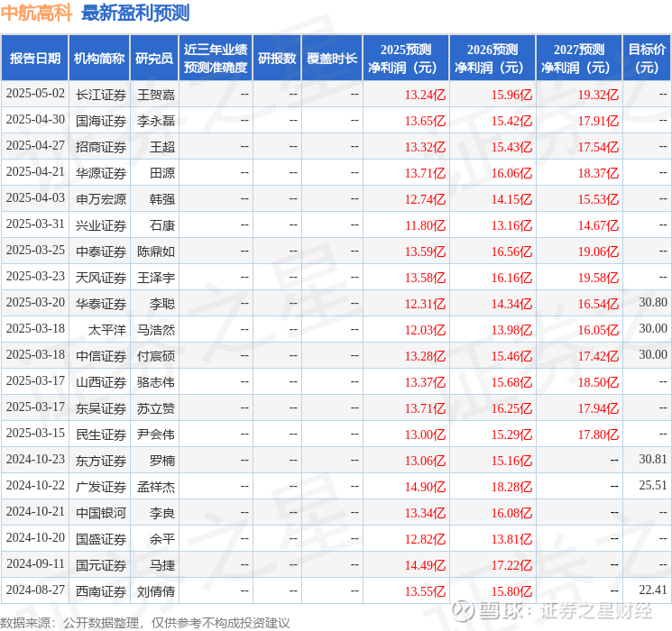
Task: Click report date 2025-04-27
Action: tap(35, 146)
